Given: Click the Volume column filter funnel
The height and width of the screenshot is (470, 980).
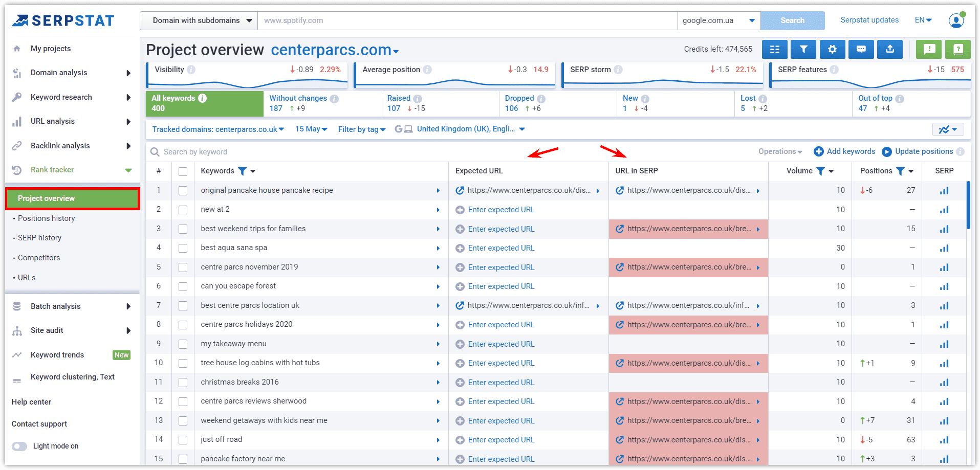Looking at the screenshot, I should click(x=820, y=171).
